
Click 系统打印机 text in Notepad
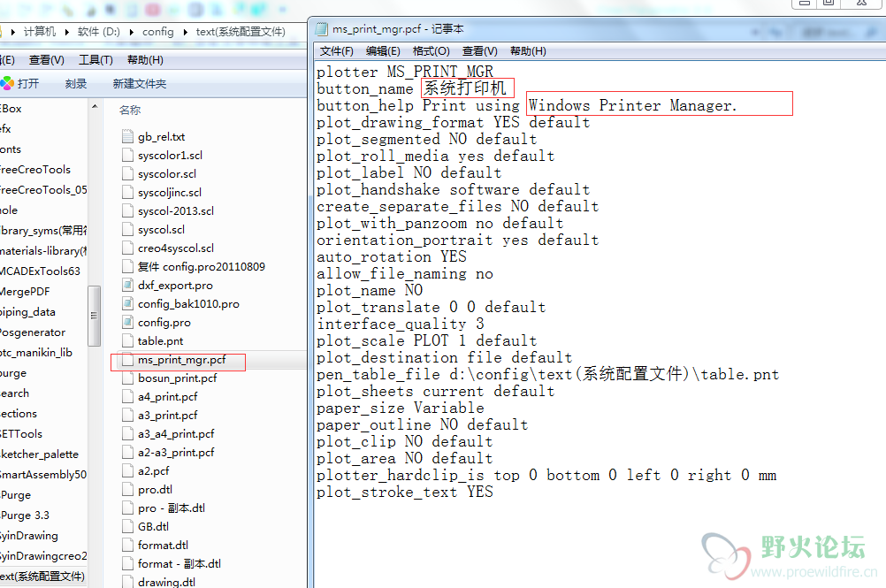point(464,88)
